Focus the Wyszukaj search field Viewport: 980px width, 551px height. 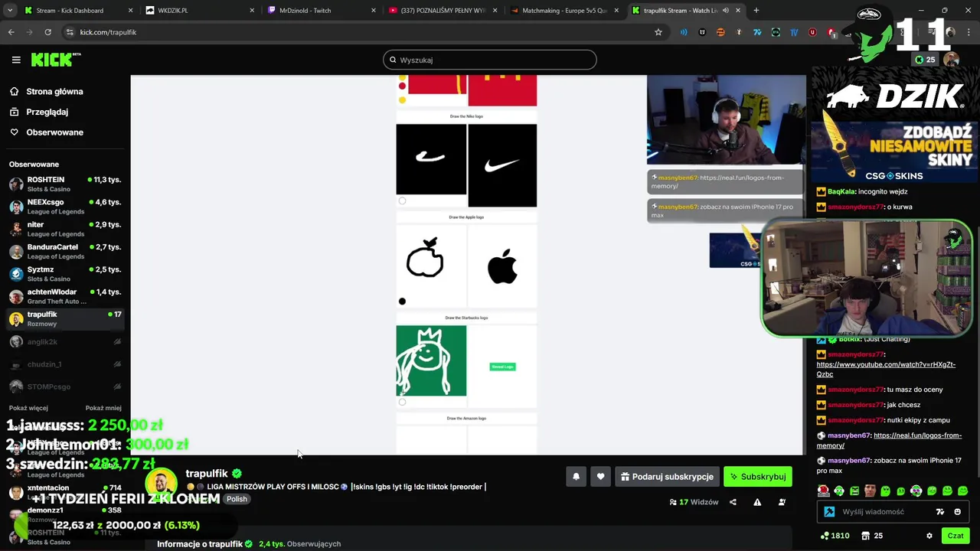tap(490, 60)
